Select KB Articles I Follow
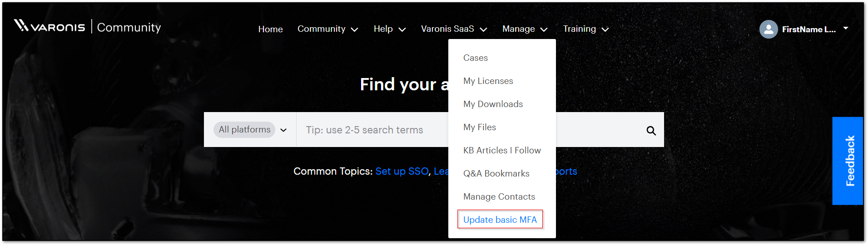Viewport: 868px width, 245px height. point(502,150)
